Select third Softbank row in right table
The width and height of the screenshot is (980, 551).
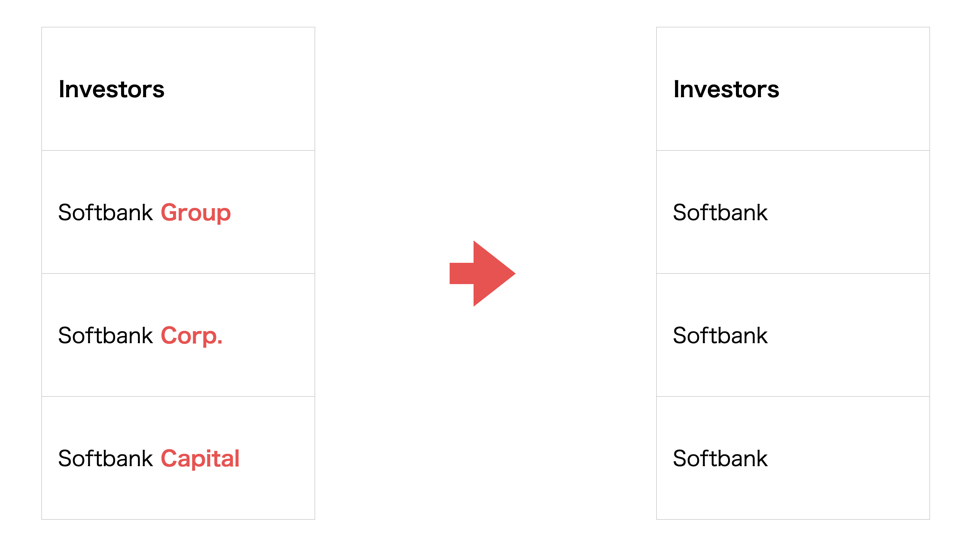(793, 458)
